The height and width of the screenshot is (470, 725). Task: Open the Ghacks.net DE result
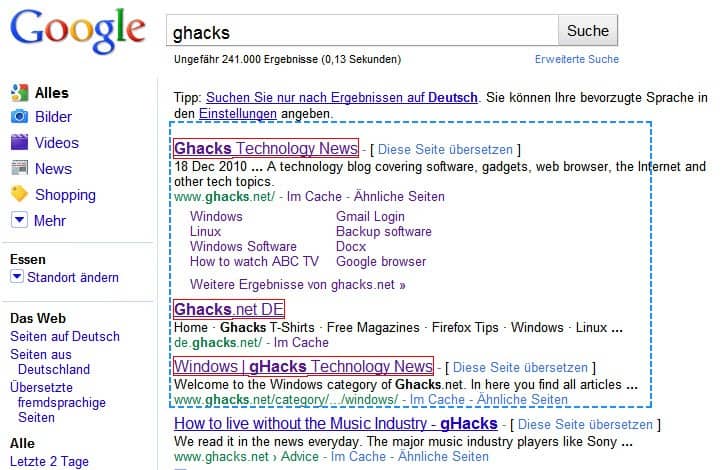[229, 309]
